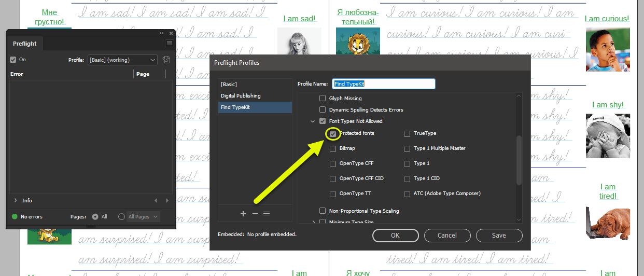Click the Embedded: No profile embedded text

pos(257,234)
